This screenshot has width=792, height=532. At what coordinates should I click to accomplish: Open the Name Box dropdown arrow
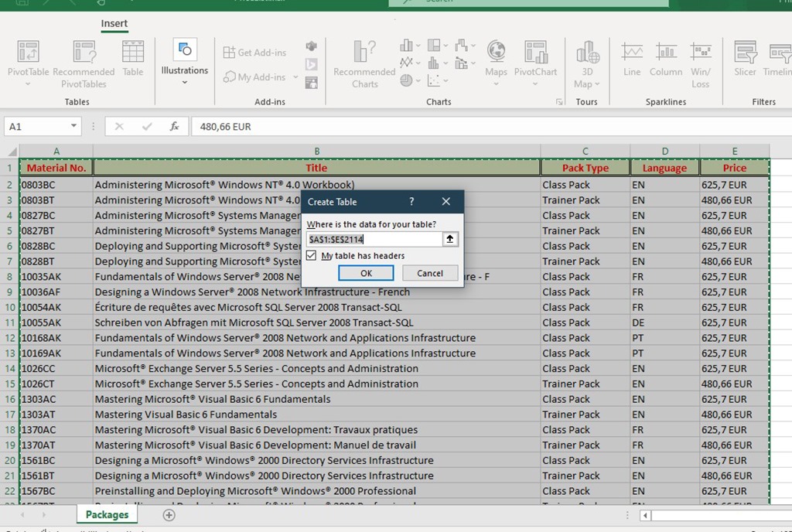tap(73, 126)
